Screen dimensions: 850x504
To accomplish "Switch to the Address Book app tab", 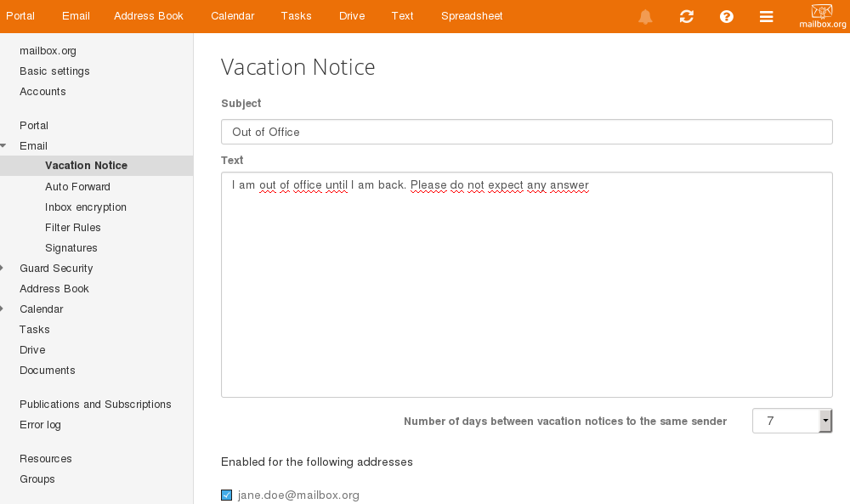I will pos(149,16).
